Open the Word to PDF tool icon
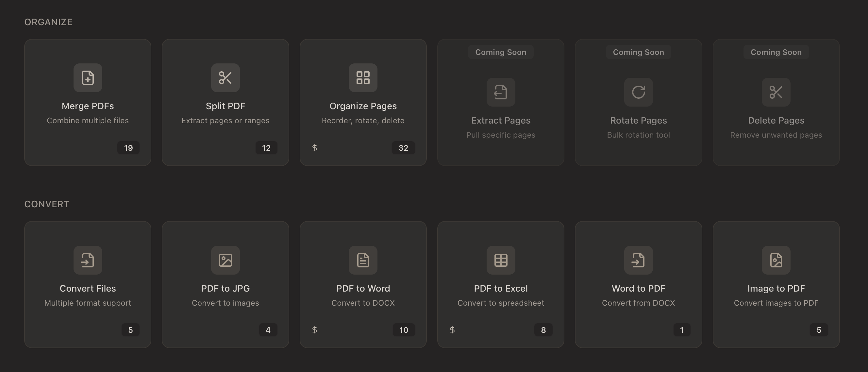The height and width of the screenshot is (372, 868). point(638,260)
